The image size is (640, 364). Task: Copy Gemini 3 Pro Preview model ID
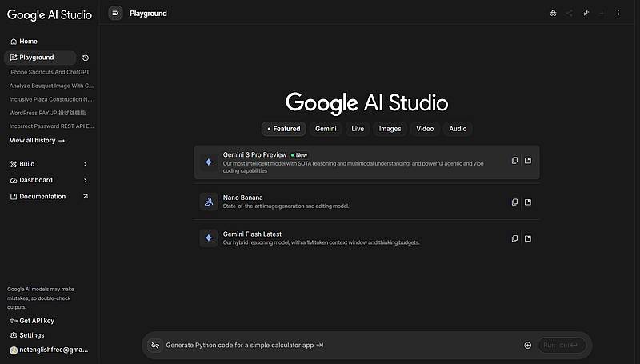[x=514, y=160]
